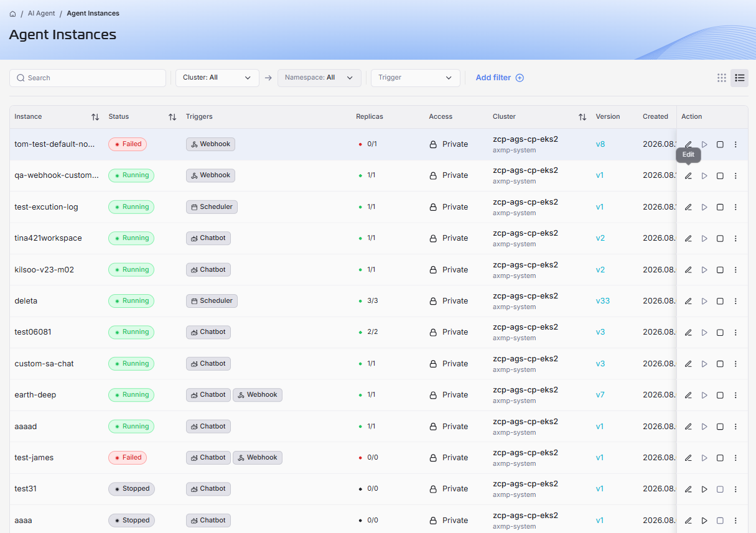The image size is (756, 533).
Task: Sort table by Instance column
Action: 95,117
